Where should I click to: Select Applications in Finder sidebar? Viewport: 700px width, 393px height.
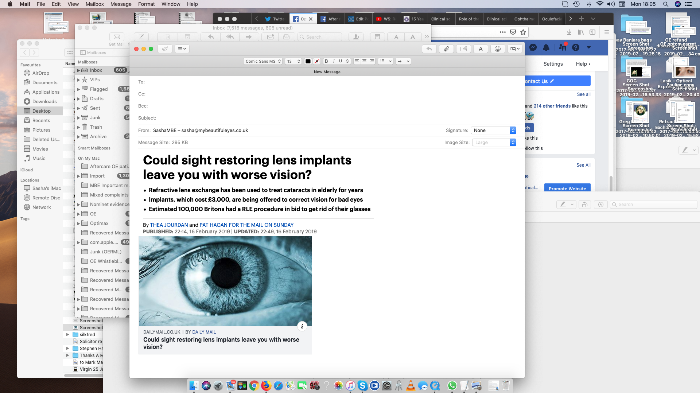coord(46,92)
